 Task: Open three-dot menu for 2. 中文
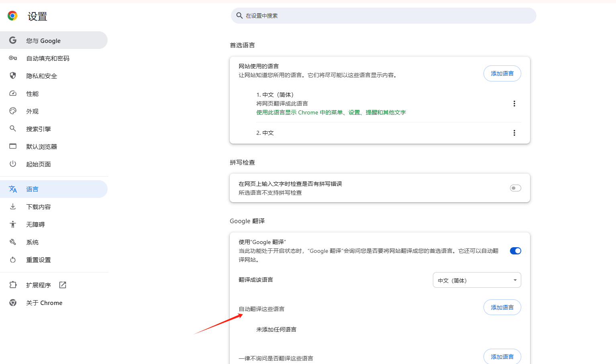pyautogui.click(x=514, y=133)
